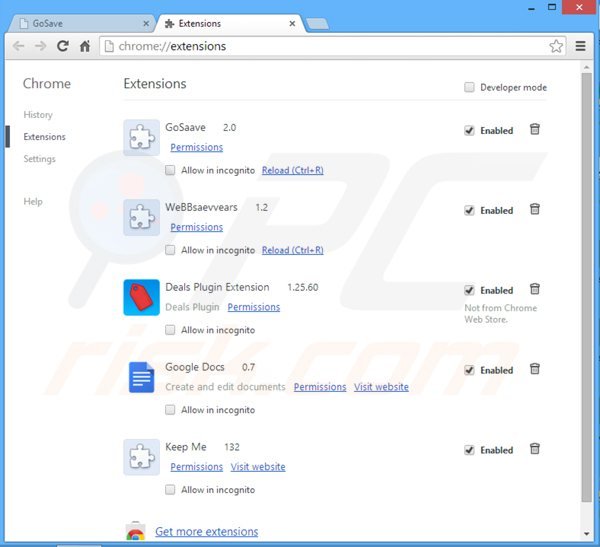View Keep Me Permissions
The height and width of the screenshot is (547, 600).
coord(197,467)
